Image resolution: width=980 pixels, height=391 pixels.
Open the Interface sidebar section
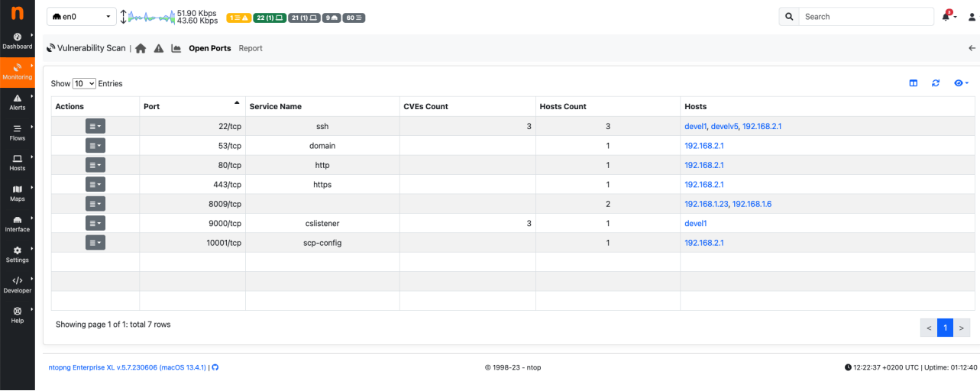tap(17, 225)
